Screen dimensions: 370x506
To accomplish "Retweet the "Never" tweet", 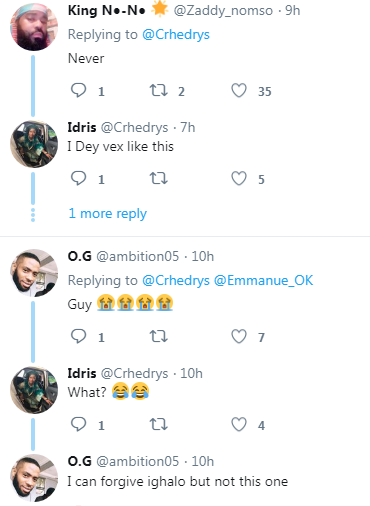I will [158, 90].
